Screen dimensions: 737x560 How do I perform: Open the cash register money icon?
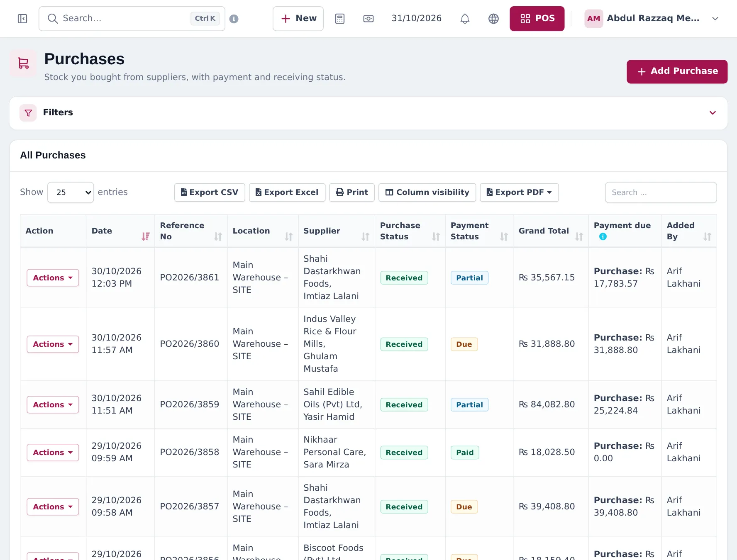click(x=368, y=19)
